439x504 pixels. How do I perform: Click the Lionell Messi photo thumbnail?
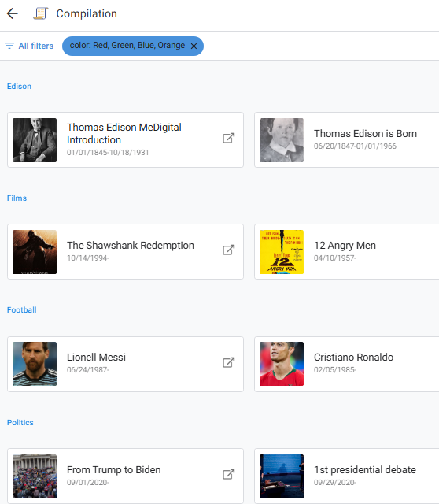(35, 364)
